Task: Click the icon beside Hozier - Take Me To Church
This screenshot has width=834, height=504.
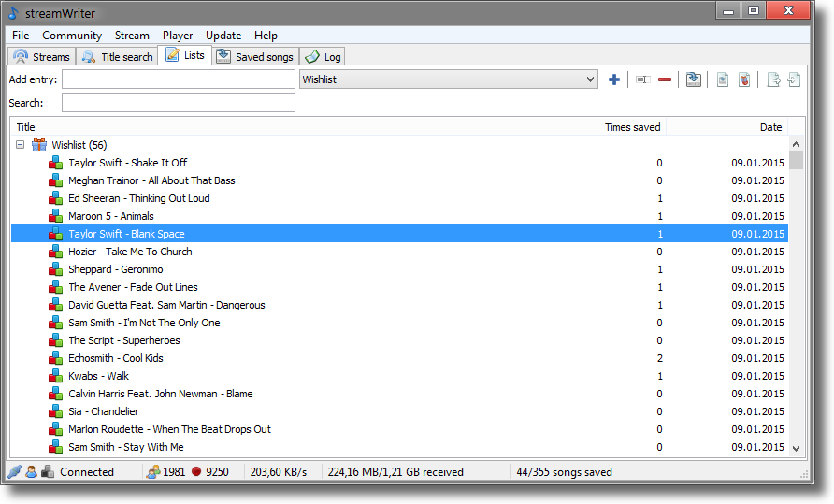Action: point(56,252)
